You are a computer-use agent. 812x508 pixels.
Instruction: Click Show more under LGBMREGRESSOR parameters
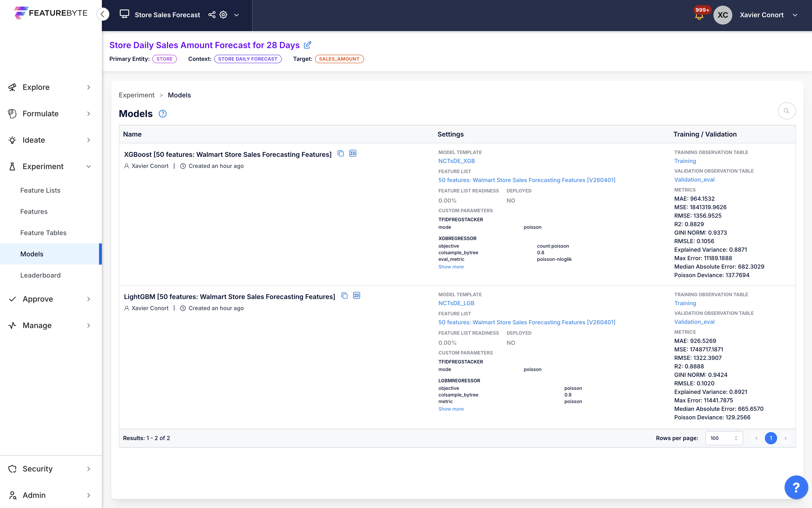[451, 409]
